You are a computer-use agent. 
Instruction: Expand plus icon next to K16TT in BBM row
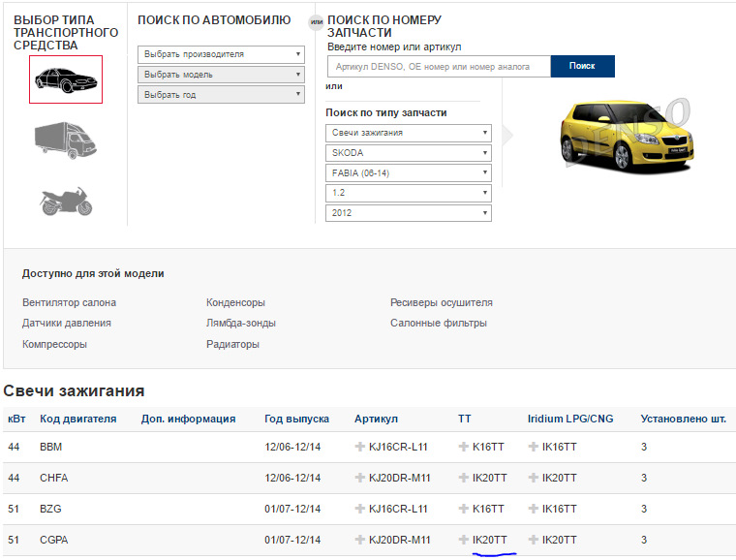click(x=463, y=447)
